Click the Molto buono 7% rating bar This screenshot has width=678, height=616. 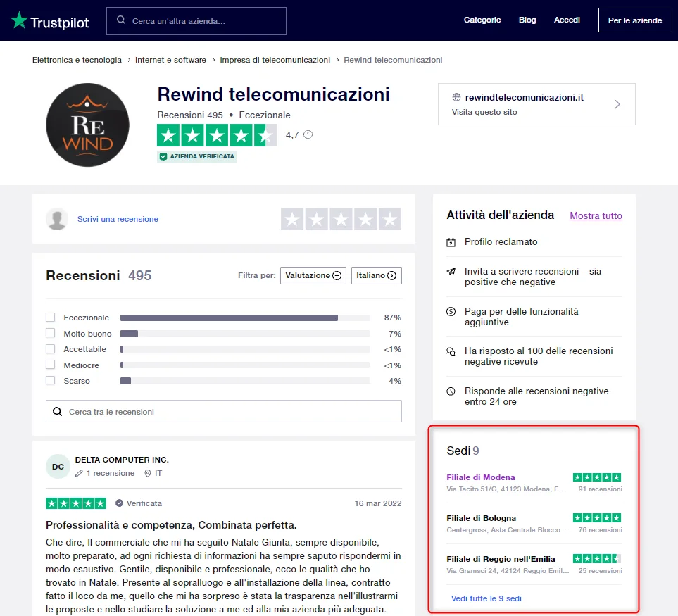245,334
